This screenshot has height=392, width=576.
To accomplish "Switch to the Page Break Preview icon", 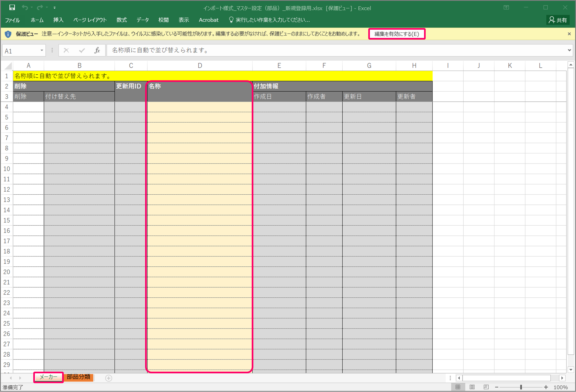I will pyautogui.click(x=486, y=387).
